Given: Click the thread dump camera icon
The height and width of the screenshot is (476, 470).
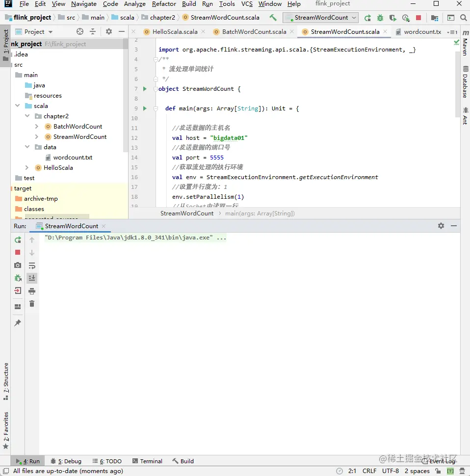Looking at the screenshot, I should click(x=18, y=265).
